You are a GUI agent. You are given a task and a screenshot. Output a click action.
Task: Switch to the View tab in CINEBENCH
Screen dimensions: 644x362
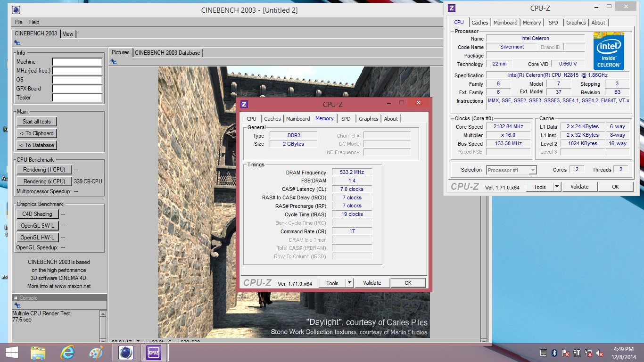(x=68, y=34)
